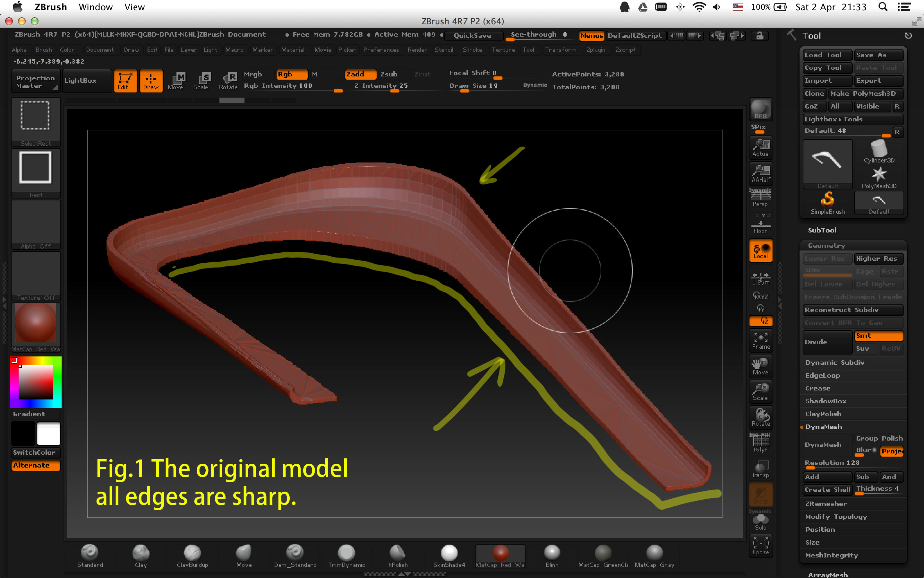Enable the Zsub mode
The height and width of the screenshot is (578, 924).
pyautogui.click(x=394, y=74)
